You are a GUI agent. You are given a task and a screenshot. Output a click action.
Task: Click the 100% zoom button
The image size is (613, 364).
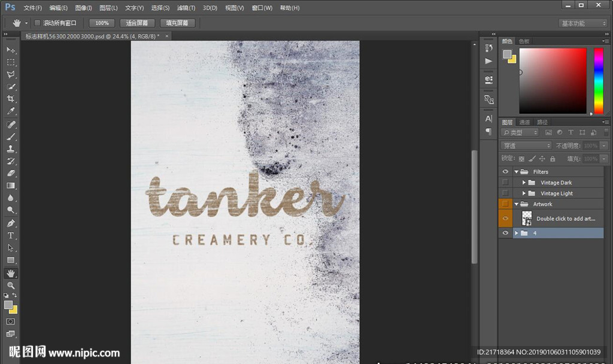[x=102, y=23]
